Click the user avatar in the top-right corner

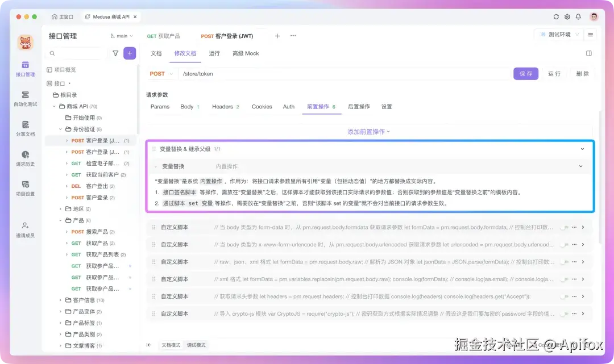tap(594, 16)
